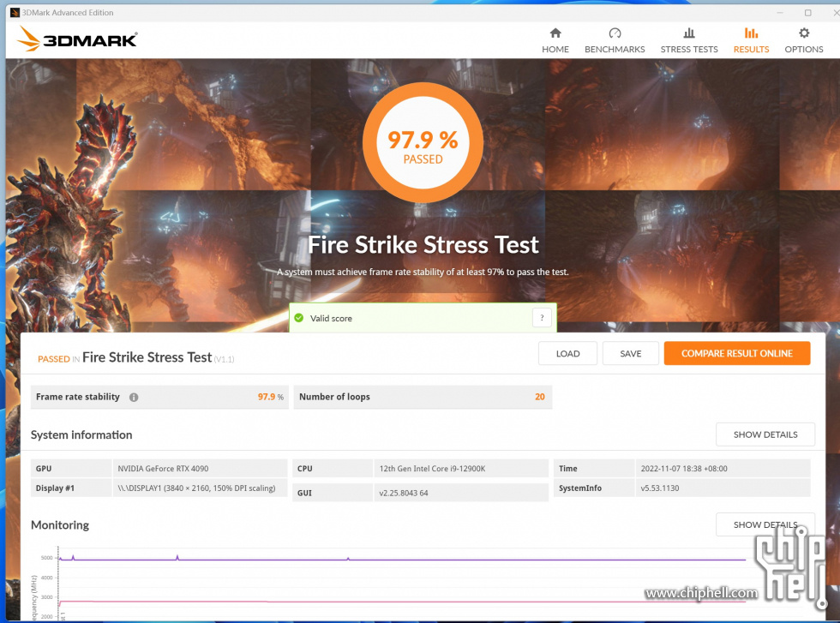
Task: Click the Display #1 label cell
Action: coord(71,488)
